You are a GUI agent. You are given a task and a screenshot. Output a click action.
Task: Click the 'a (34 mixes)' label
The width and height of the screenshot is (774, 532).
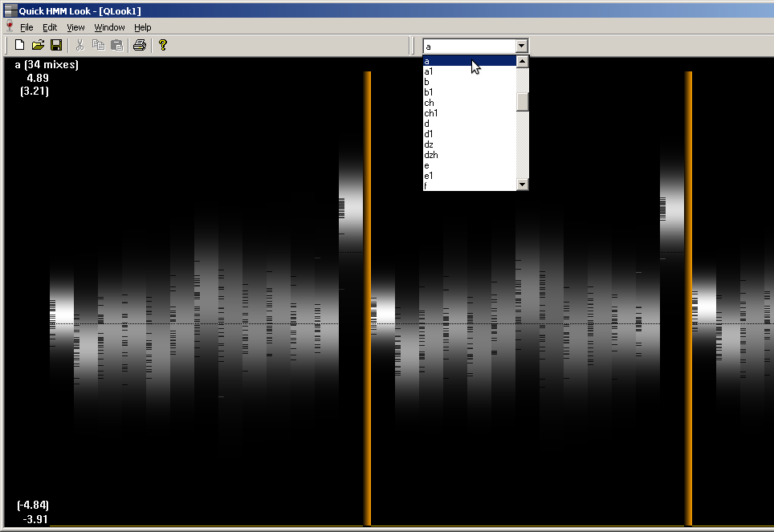click(x=47, y=65)
